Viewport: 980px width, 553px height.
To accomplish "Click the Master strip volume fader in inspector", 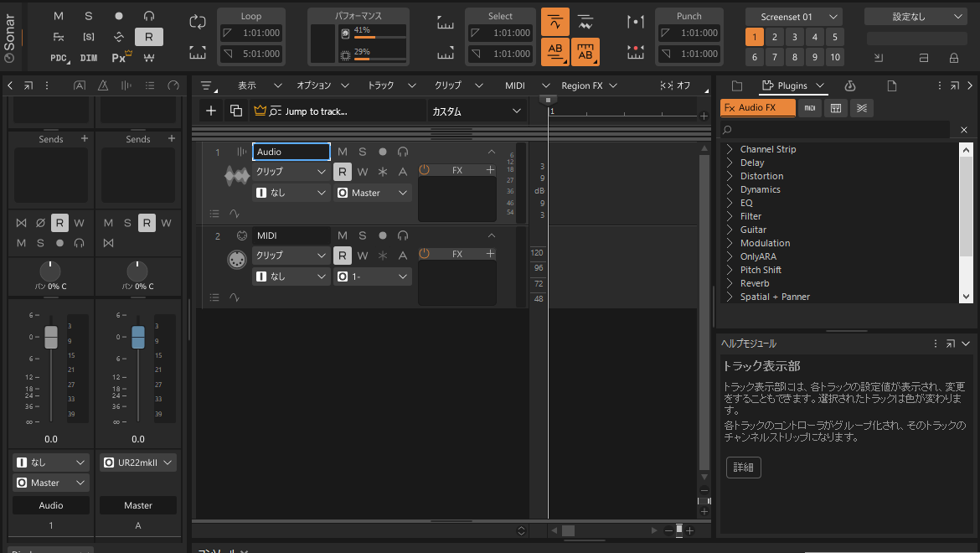I will point(138,338).
